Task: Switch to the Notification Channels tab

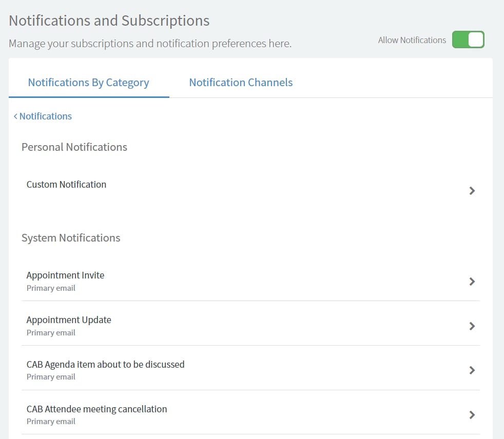Action: pos(241,82)
